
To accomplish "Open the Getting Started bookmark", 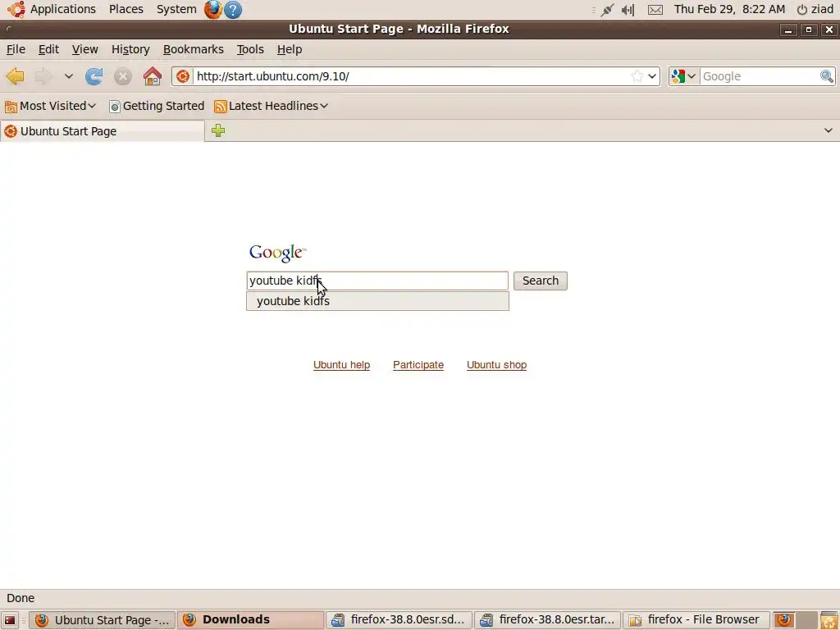I will (x=157, y=106).
